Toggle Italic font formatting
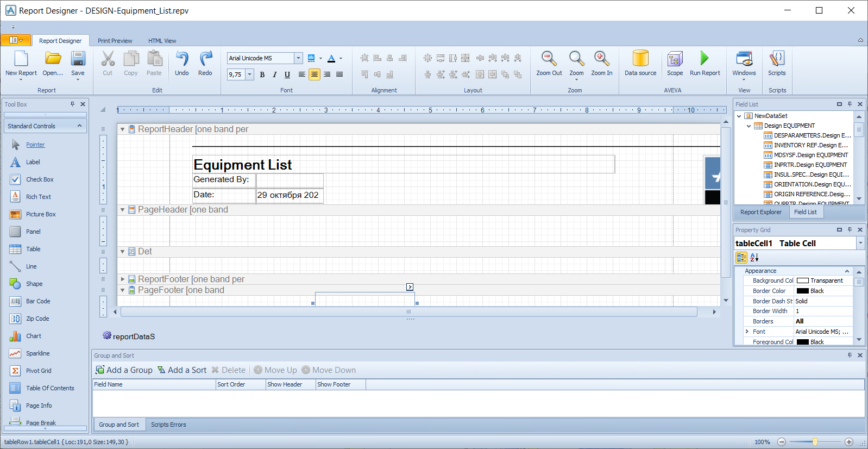This screenshot has height=449, width=868. pos(275,74)
